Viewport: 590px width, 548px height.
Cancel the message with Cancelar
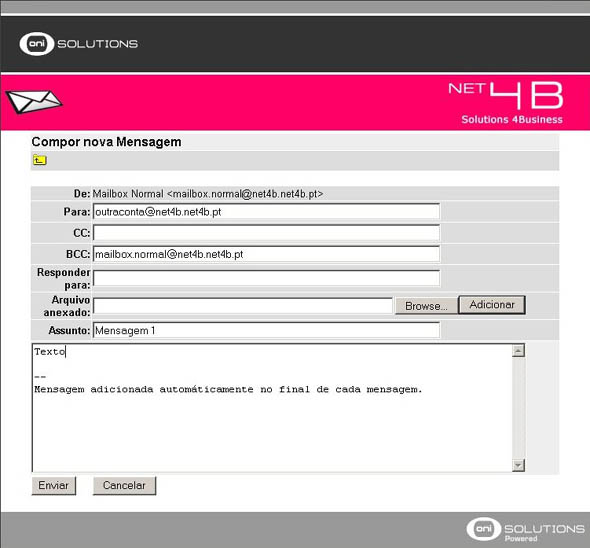pyautogui.click(x=124, y=486)
